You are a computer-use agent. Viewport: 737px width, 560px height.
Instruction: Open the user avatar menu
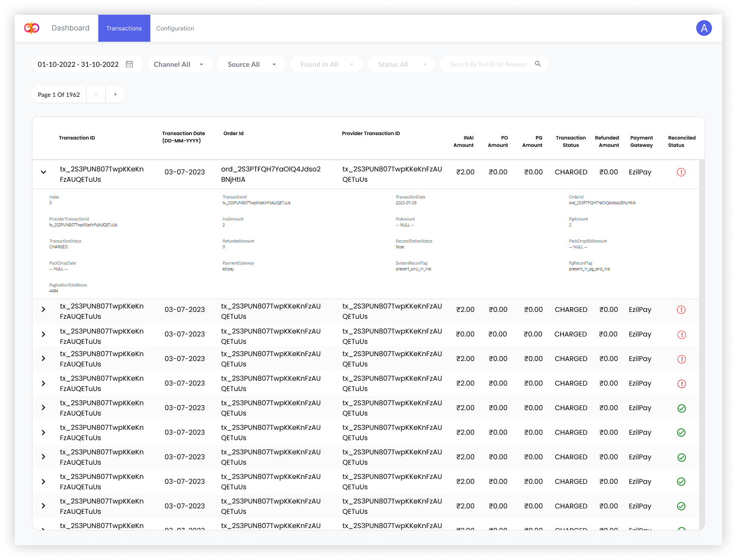pos(704,28)
